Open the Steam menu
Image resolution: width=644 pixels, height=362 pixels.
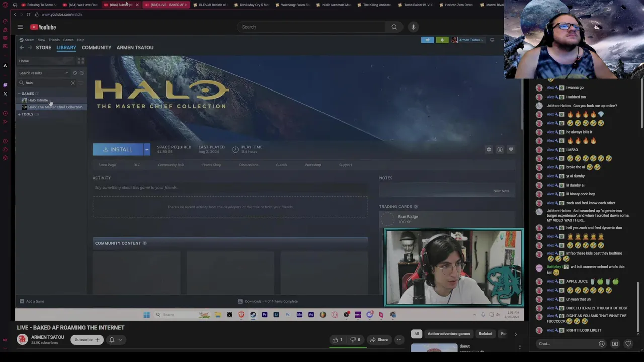click(x=30, y=40)
